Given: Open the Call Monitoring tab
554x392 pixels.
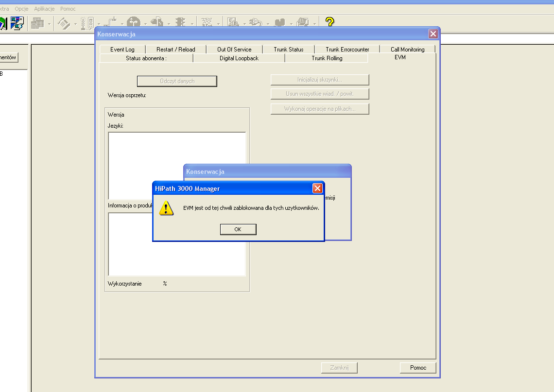Looking at the screenshot, I should click(x=407, y=50).
